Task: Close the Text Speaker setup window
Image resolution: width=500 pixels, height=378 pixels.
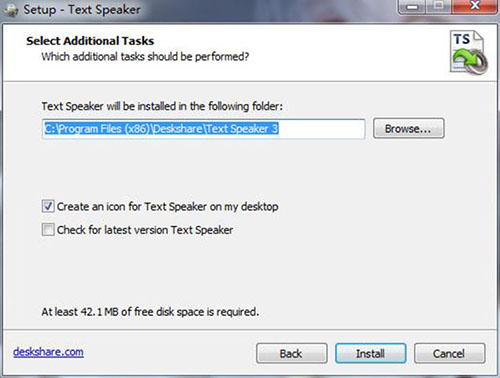Action: (475, 7)
